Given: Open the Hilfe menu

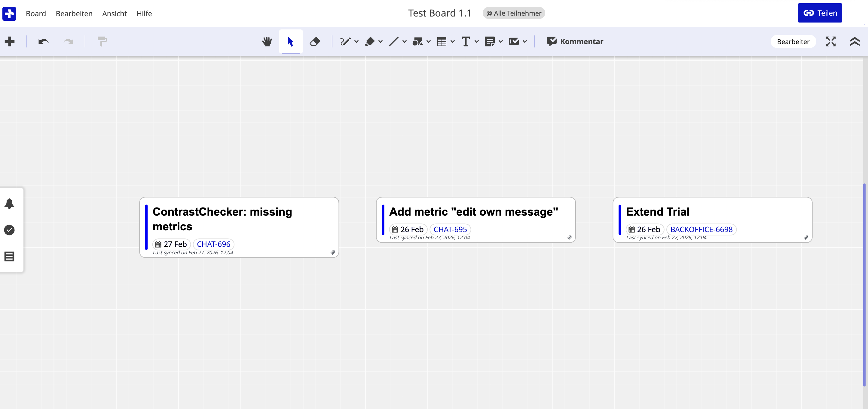Looking at the screenshot, I should 144,14.
